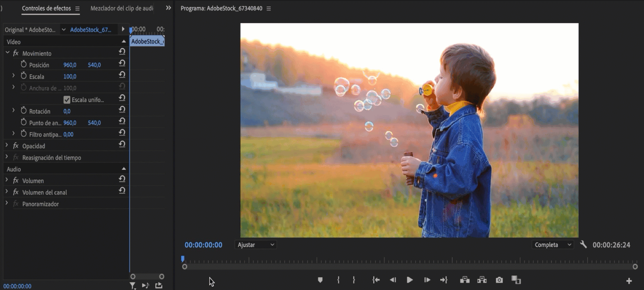This screenshot has width=644, height=290.
Task: Show hidden panel tabs with double chevron
Action: [168, 8]
